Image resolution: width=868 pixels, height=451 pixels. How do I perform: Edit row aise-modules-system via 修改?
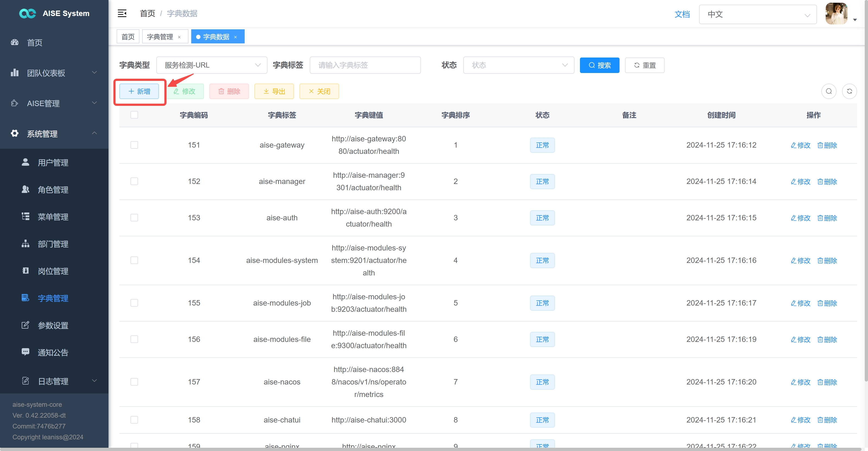click(x=801, y=261)
